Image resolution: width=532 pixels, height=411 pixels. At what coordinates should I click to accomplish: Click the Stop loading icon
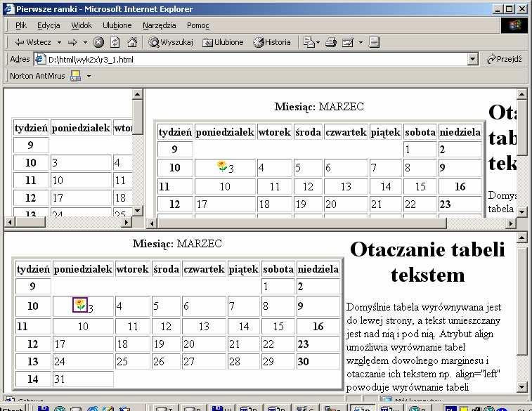[98, 42]
